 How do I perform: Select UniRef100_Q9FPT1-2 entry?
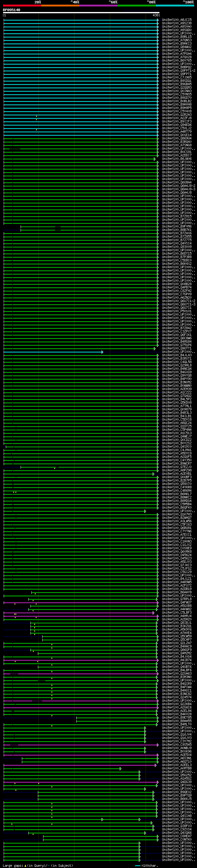point(179,71)
